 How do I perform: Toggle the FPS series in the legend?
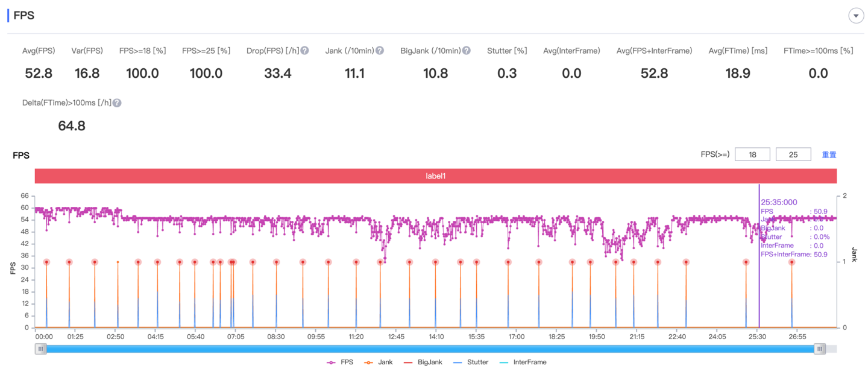pos(340,362)
